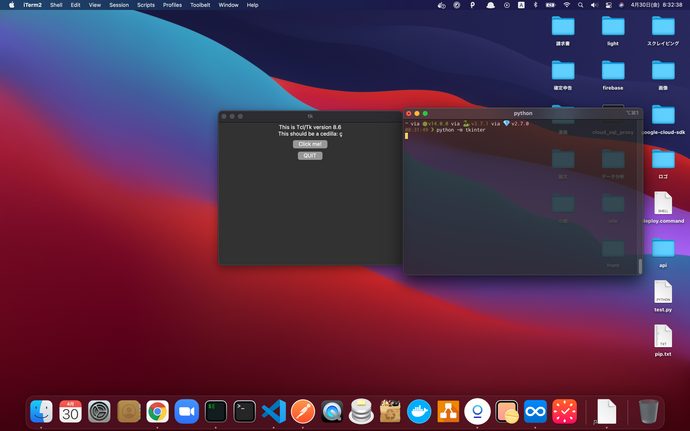
Task: Open the Profiles menu
Action: pos(172,5)
